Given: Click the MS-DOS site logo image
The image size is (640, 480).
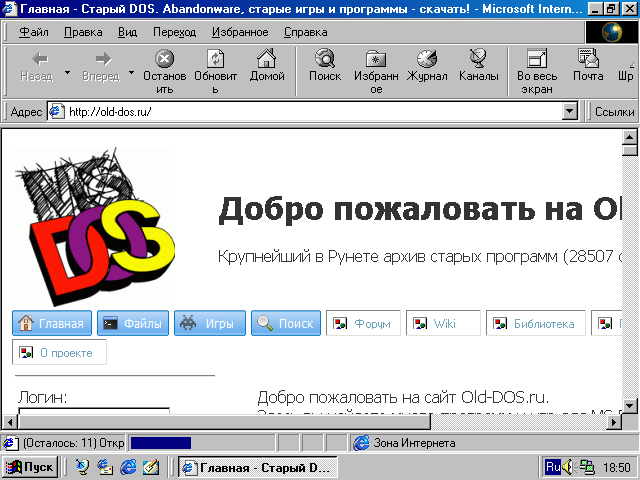Looking at the screenshot, I should pyautogui.click(x=95, y=227).
